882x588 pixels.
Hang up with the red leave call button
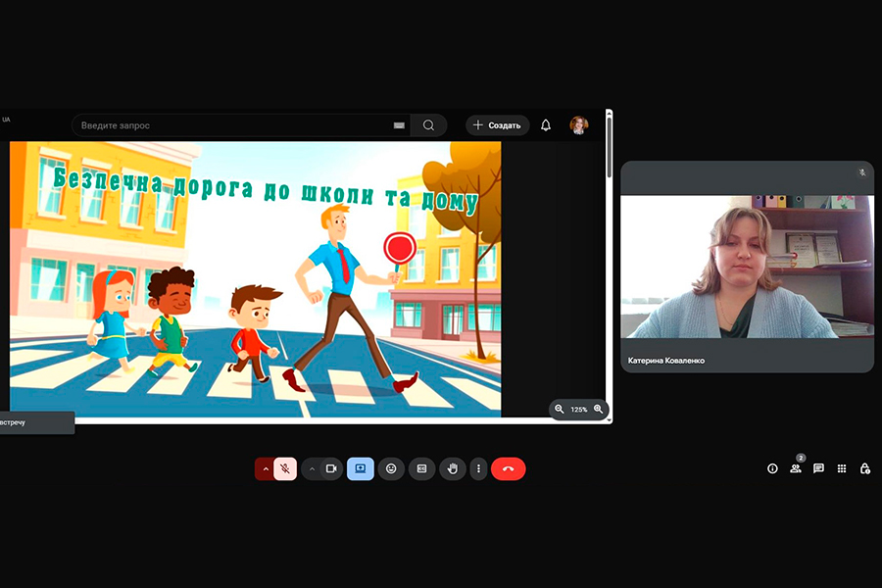[x=508, y=469]
